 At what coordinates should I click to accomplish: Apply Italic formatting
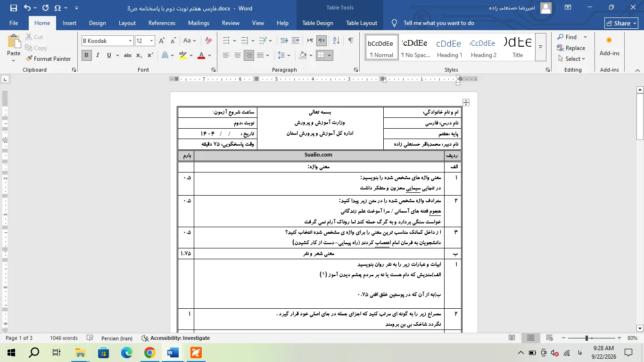point(98,55)
